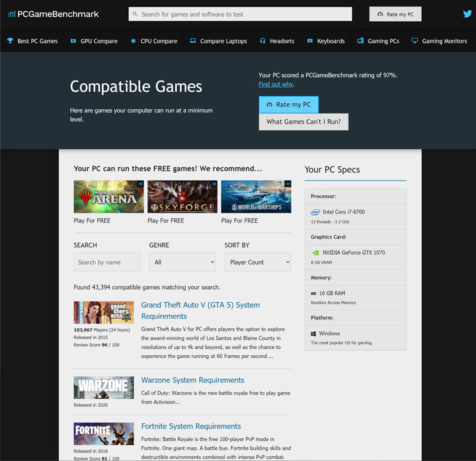Click the header Rate my PC button
The image size is (476, 461).
[x=395, y=15]
